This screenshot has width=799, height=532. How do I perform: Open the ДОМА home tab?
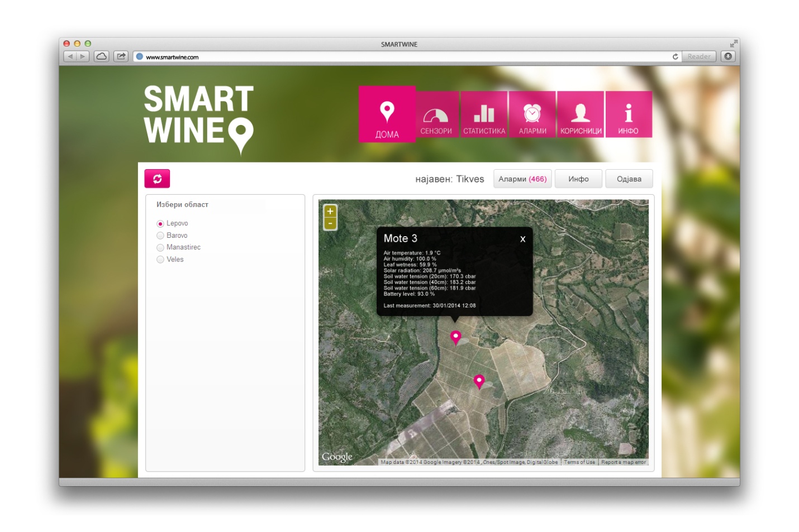coord(387,114)
